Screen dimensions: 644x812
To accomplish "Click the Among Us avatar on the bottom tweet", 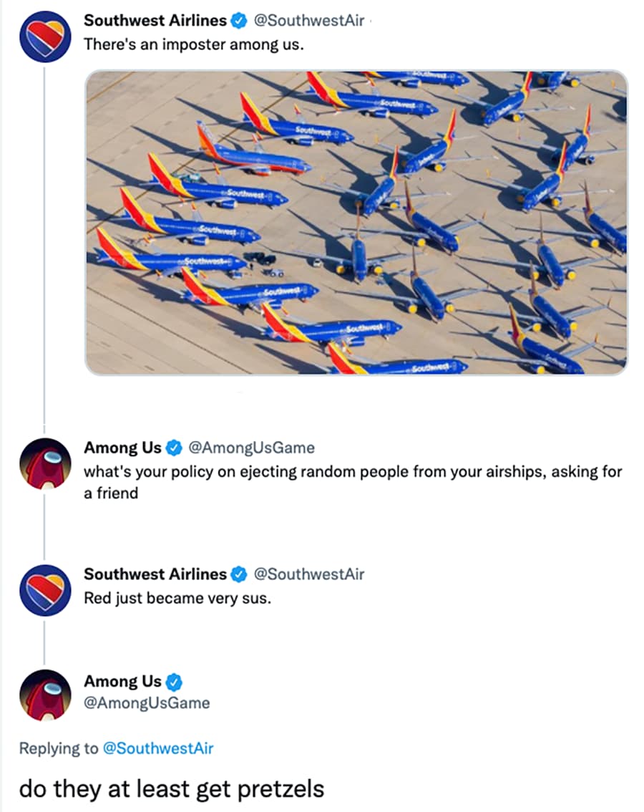I will pos(44,695).
